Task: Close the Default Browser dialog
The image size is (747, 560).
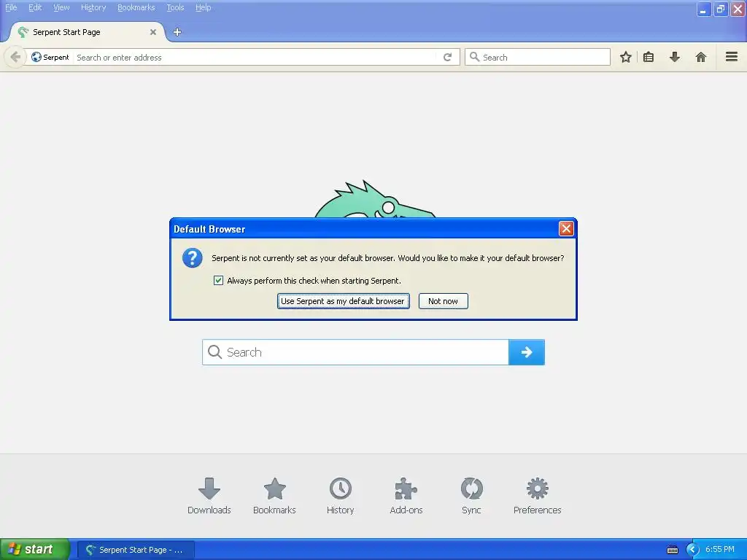Action: 566,228
